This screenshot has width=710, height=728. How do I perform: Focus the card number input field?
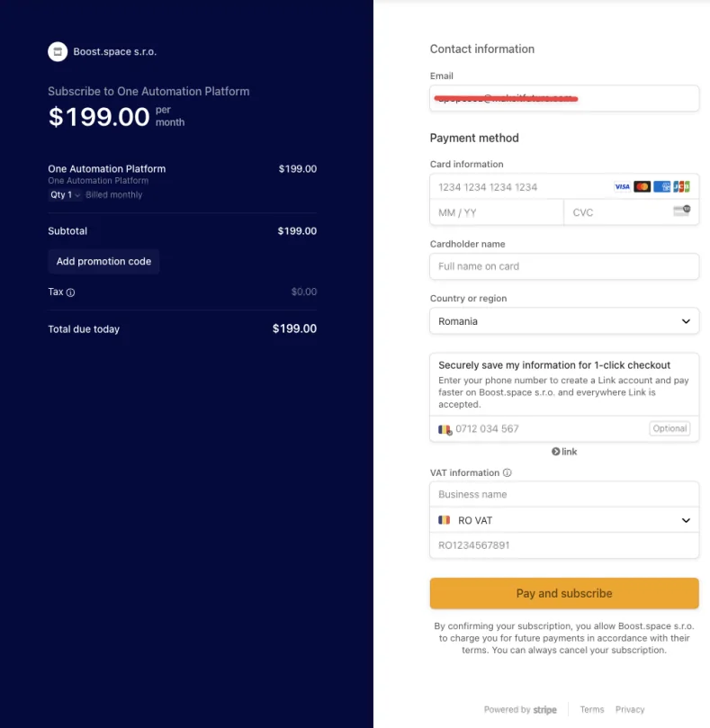(x=520, y=187)
